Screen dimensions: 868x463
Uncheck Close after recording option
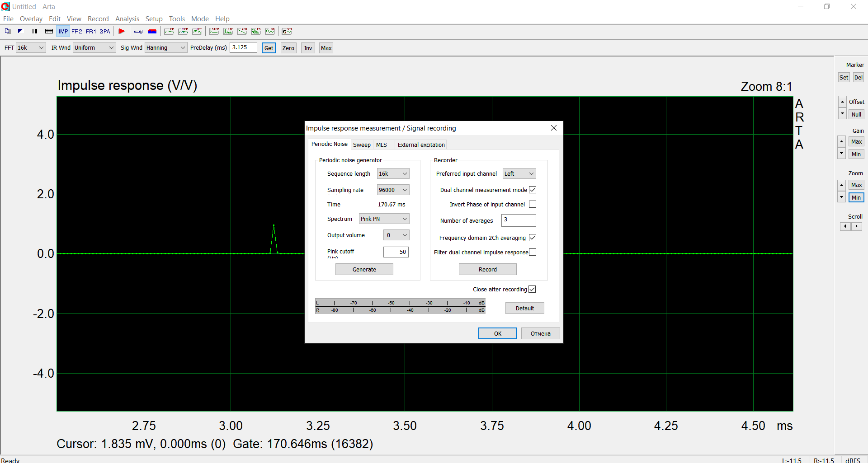(532, 289)
